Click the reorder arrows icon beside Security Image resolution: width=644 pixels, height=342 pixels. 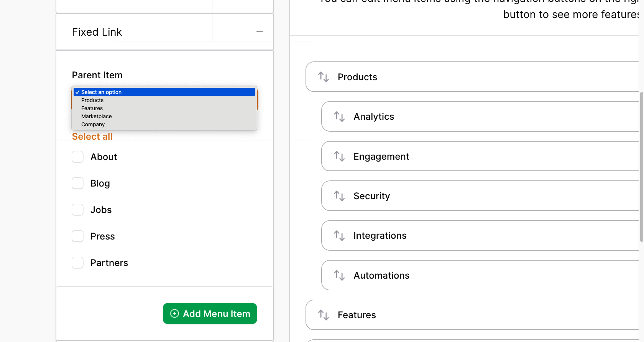pos(339,196)
